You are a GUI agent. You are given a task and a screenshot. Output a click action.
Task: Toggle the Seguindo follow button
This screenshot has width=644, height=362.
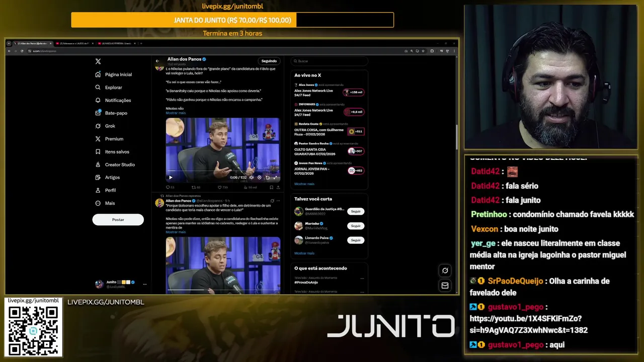(269, 61)
